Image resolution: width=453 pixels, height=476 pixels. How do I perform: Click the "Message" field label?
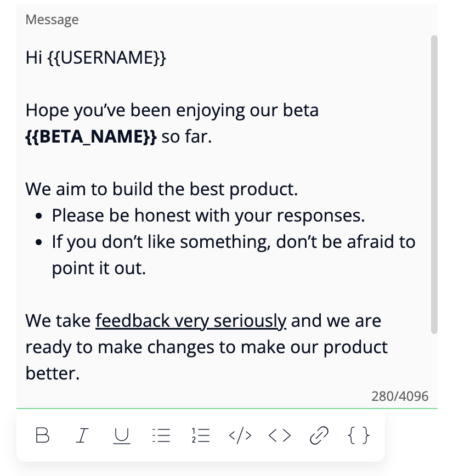coord(52,20)
